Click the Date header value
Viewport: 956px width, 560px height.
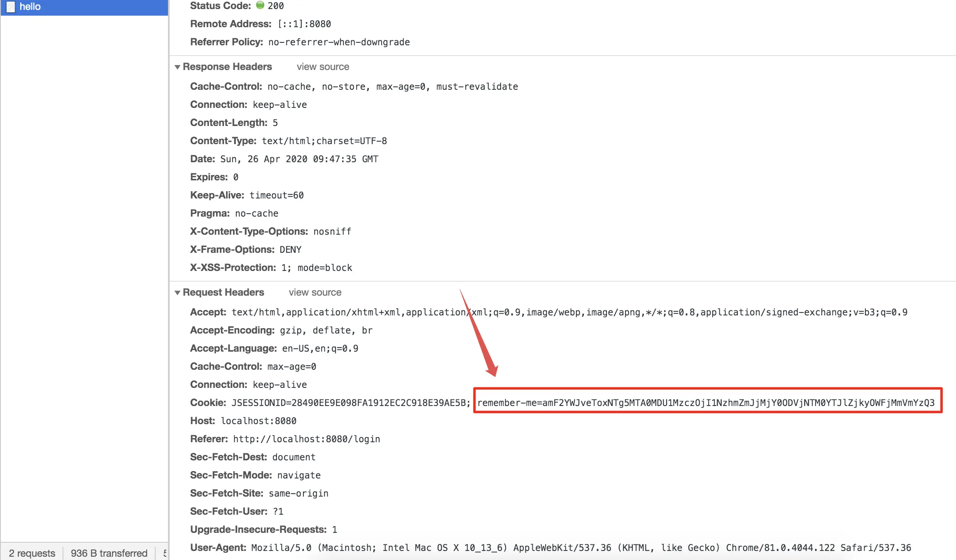point(299,159)
